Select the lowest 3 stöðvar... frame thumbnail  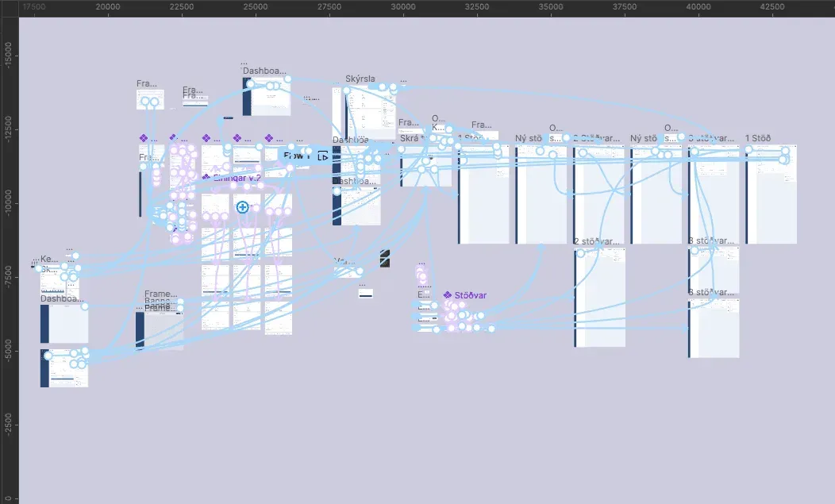coord(714,328)
